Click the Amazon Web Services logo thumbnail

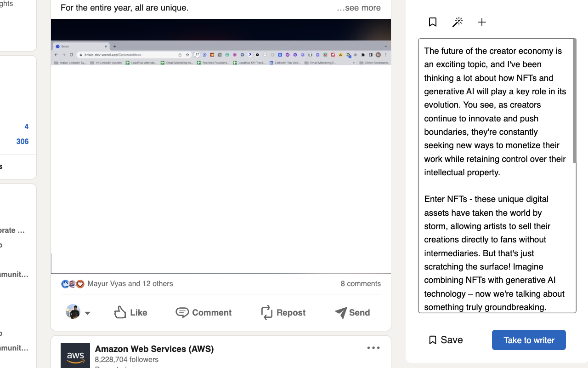click(x=75, y=356)
